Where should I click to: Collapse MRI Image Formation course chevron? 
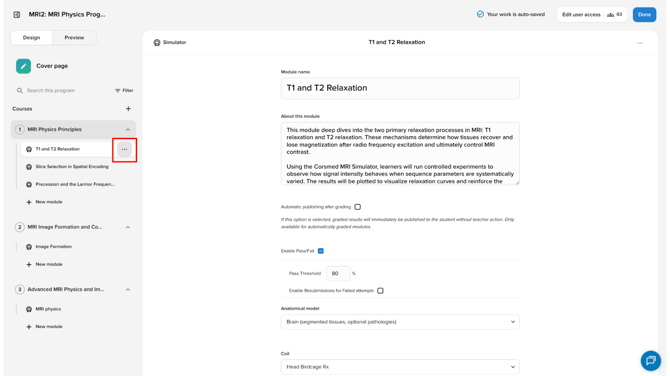pyautogui.click(x=128, y=227)
